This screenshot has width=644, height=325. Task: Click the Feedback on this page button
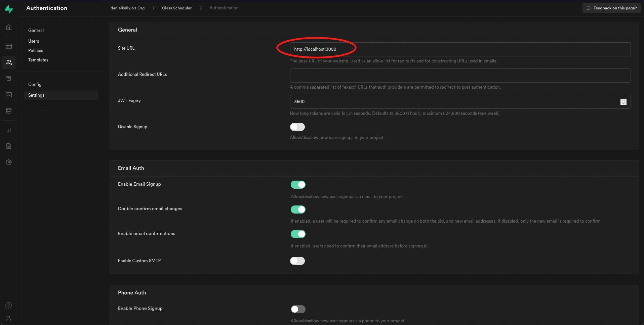[611, 8]
